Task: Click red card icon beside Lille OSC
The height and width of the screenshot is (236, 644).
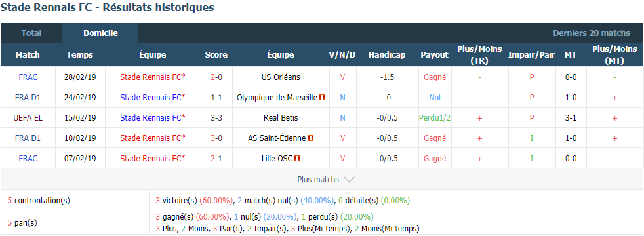Action: click(x=297, y=159)
